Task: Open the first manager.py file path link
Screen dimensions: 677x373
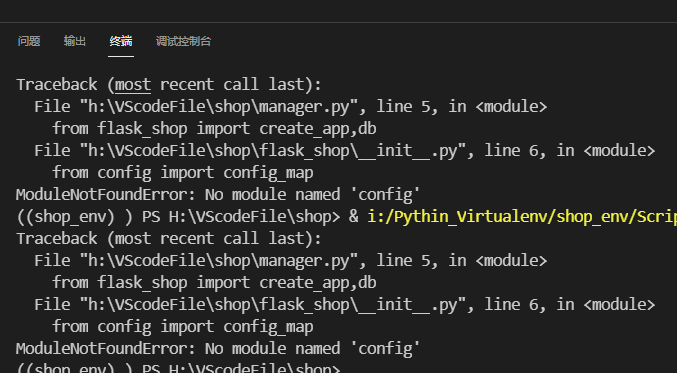Action: (x=219, y=107)
